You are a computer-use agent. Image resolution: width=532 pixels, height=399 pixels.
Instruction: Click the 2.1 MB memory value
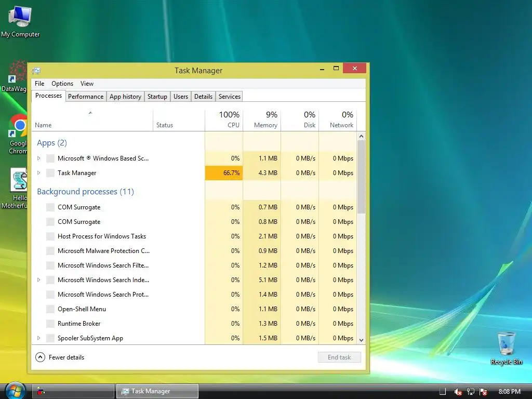click(268, 236)
